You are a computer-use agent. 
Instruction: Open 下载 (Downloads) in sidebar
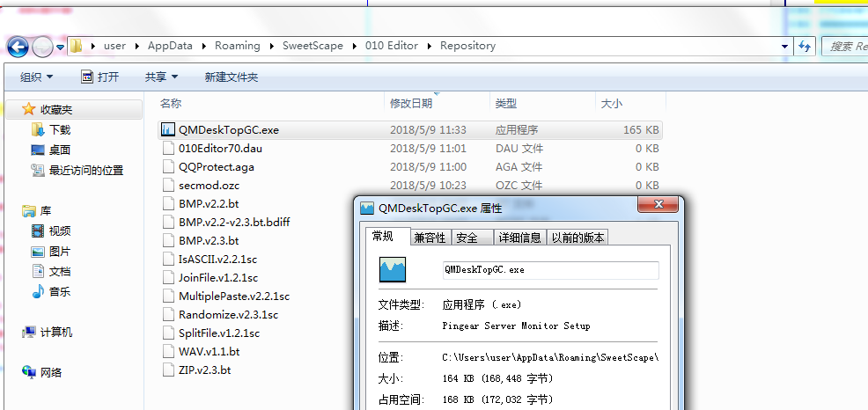click(x=60, y=130)
